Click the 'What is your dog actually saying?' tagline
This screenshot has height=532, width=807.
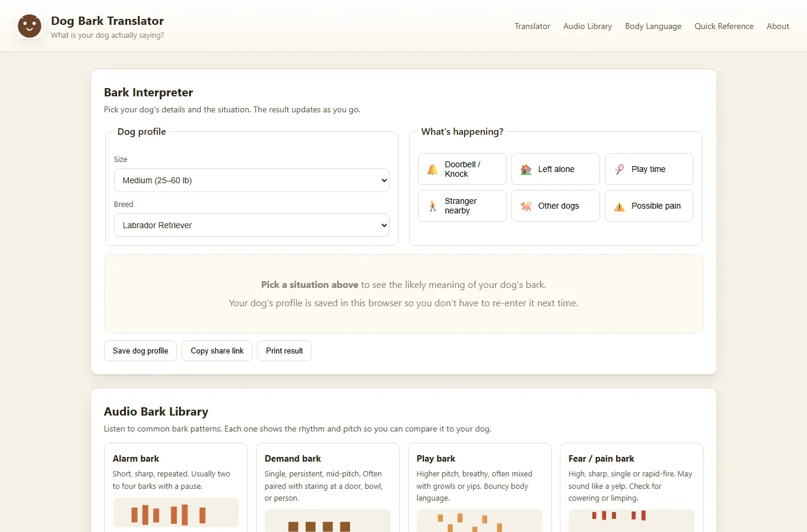(x=108, y=35)
